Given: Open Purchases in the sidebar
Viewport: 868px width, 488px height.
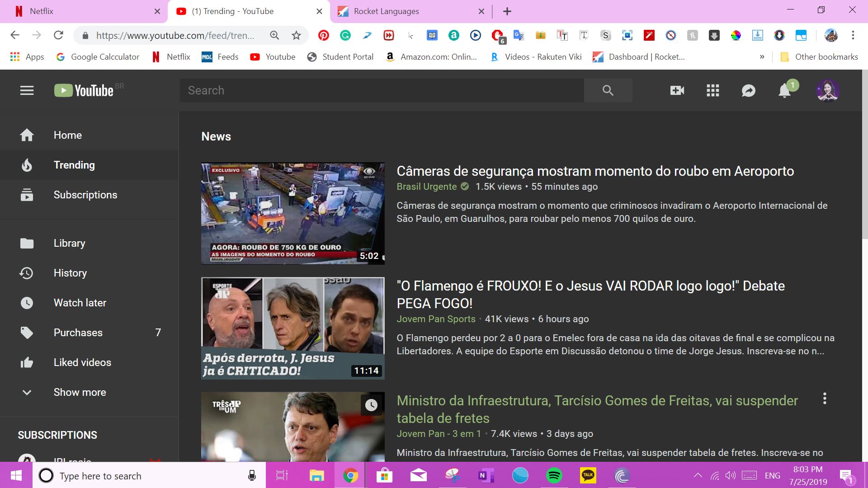Looking at the screenshot, I should point(90,333).
